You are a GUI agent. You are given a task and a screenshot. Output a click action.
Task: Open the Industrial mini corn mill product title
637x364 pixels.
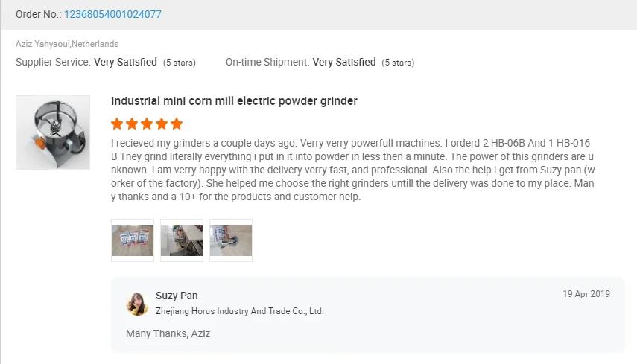pyautogui.click(x=234, y=101)
